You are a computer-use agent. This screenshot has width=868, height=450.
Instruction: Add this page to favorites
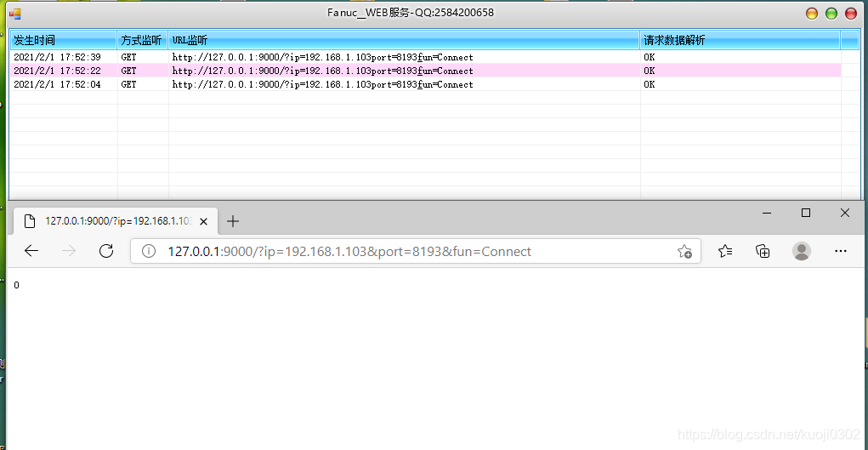click(684, 252)
